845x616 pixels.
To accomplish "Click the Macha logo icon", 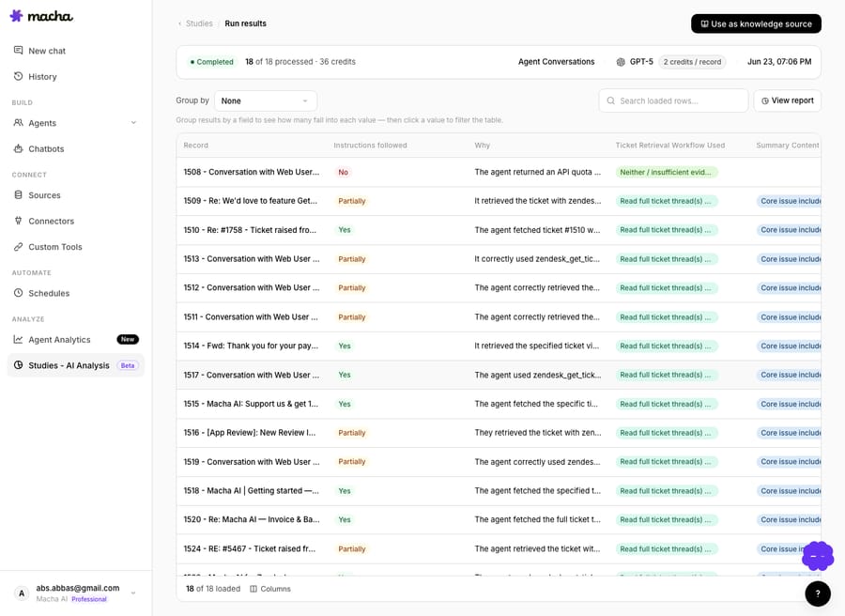I will tap(17, 16).
